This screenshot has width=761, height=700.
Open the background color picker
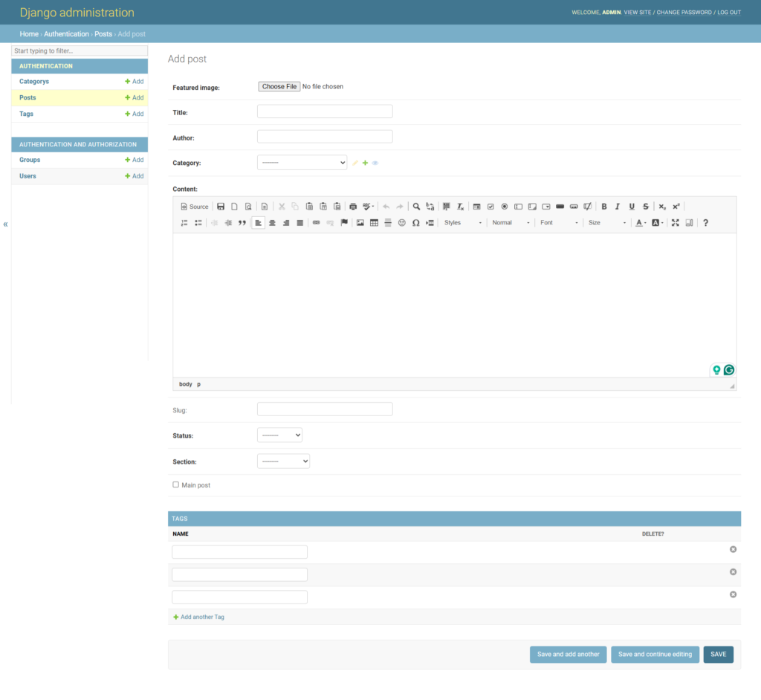click(x=658, y=223)
